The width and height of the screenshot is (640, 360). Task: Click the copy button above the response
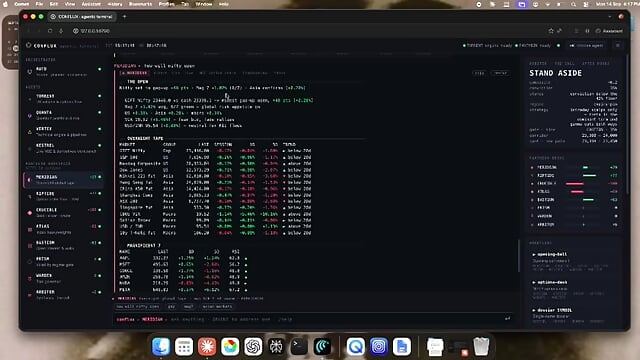(x=479, y=73)
